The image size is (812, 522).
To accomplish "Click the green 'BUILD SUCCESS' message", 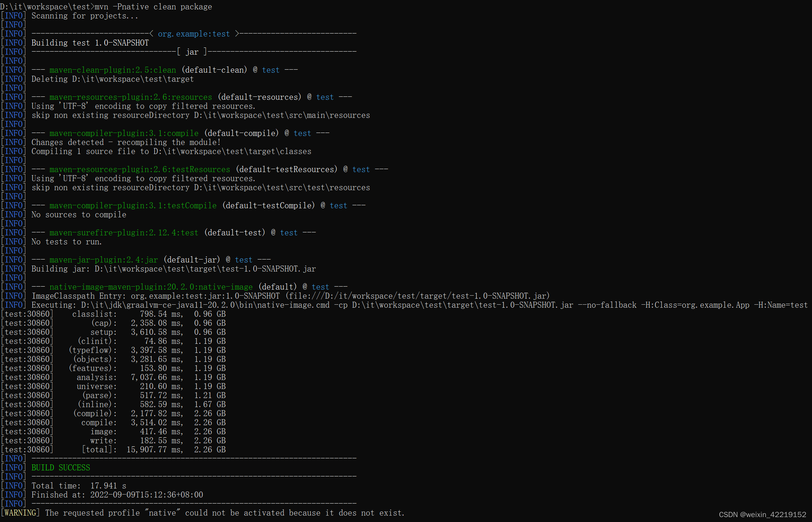I will pos(61,468).
